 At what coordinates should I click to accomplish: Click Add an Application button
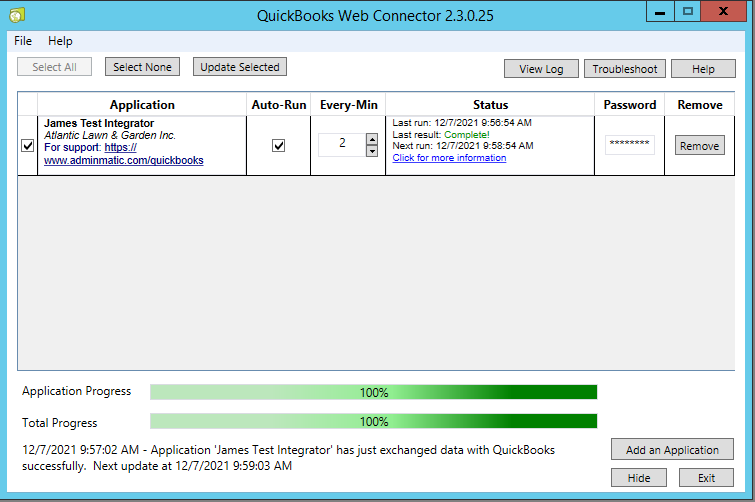[672, 450]
